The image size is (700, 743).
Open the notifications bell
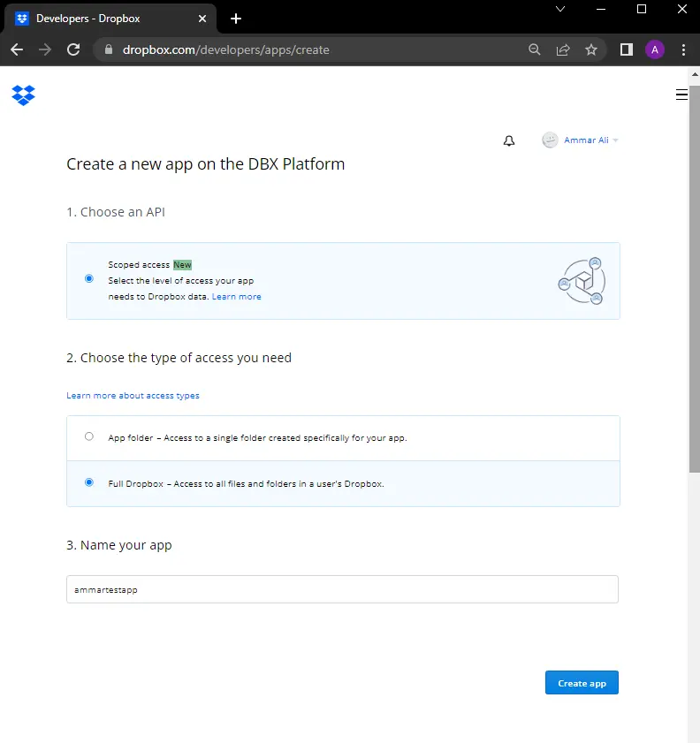point(509,140)
